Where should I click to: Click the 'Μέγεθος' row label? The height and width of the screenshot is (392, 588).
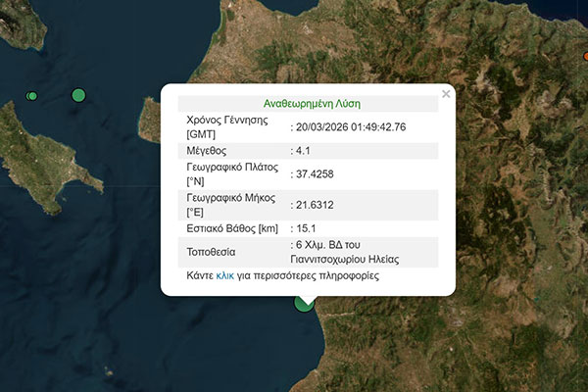coord(207,152)
